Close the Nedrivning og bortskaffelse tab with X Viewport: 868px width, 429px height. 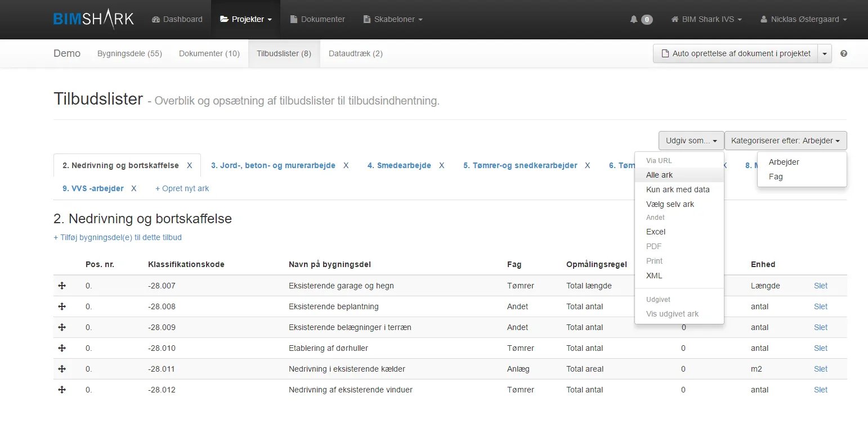pos(190,165)
